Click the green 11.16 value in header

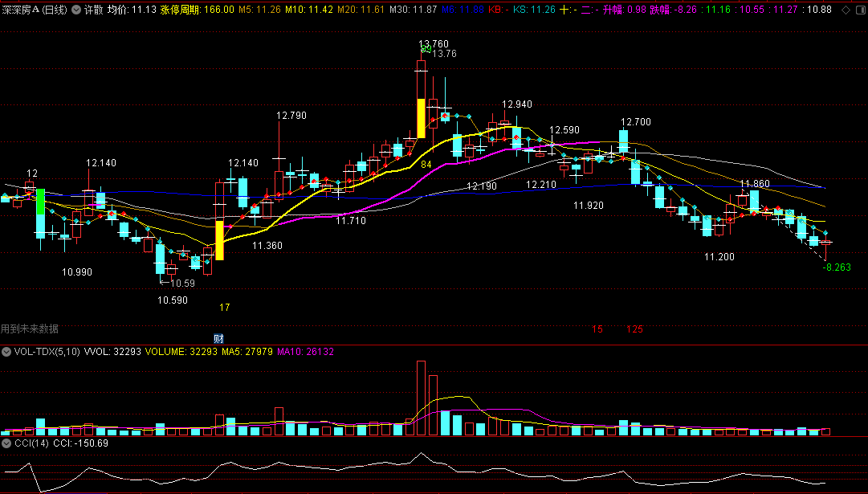point(717,10)
